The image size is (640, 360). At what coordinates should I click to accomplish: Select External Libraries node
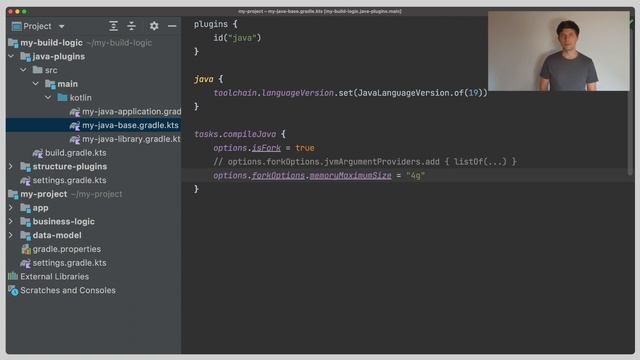click(54, 277)
